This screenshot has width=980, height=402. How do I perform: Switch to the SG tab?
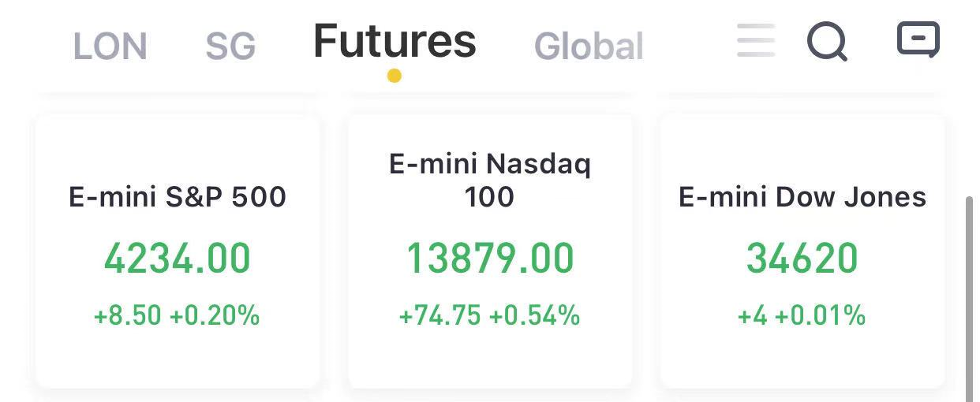pyautogui.click(x=230, y=47)
